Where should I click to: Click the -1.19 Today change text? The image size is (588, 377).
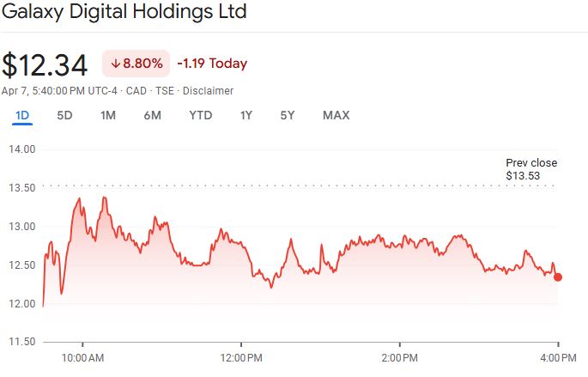point(212,64)
